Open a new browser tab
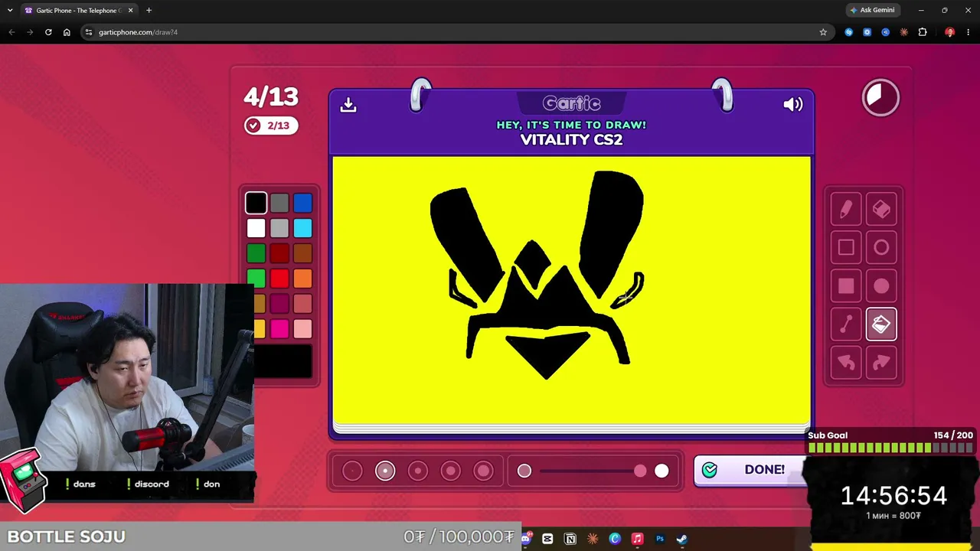 149,10
